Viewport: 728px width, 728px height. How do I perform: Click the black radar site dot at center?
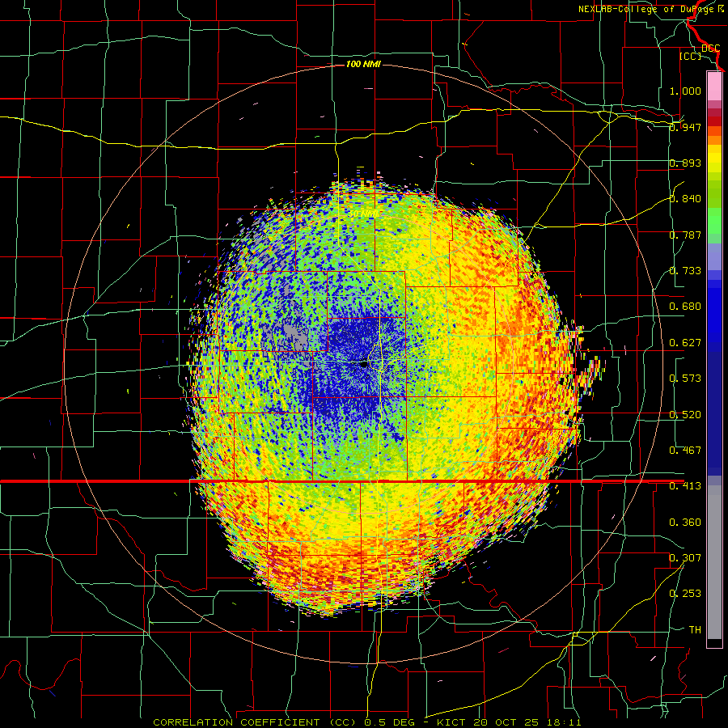pyautogui.click(x=364, y=364)
